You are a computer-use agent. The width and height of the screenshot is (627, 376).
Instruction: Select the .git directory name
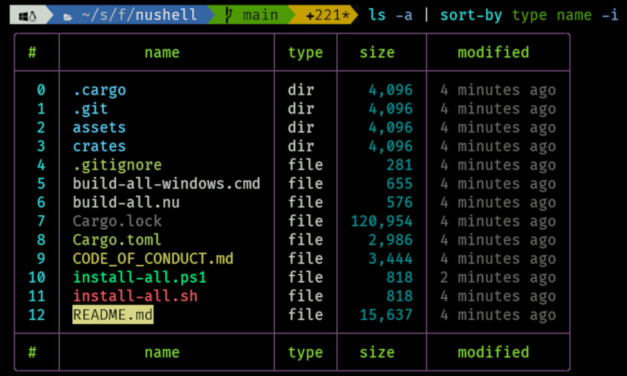pos(90,109)
